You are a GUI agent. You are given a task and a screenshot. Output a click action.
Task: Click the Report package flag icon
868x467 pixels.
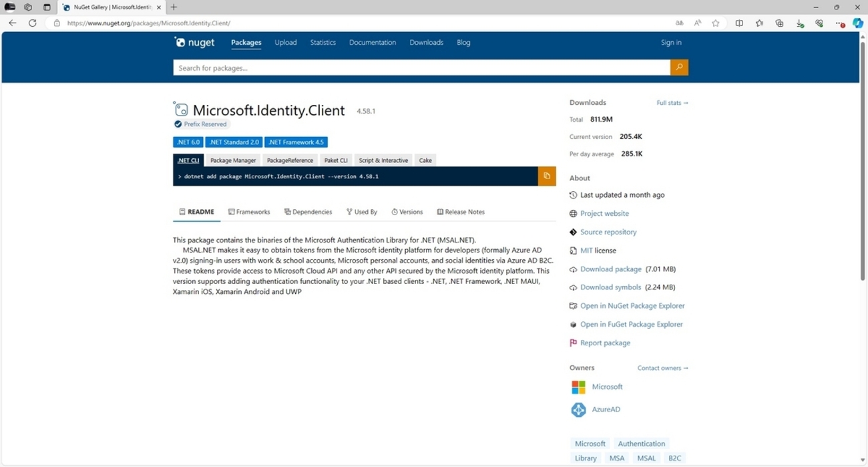point(572,342)
